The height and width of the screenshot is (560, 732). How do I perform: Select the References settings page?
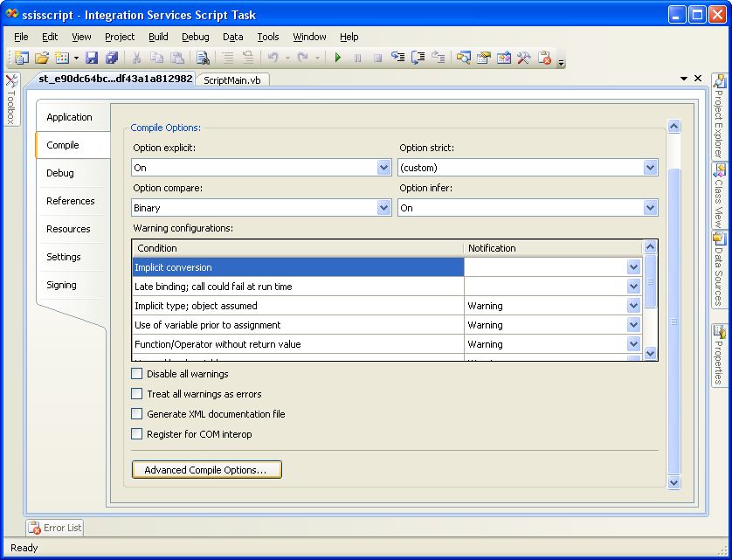point(70,201)
